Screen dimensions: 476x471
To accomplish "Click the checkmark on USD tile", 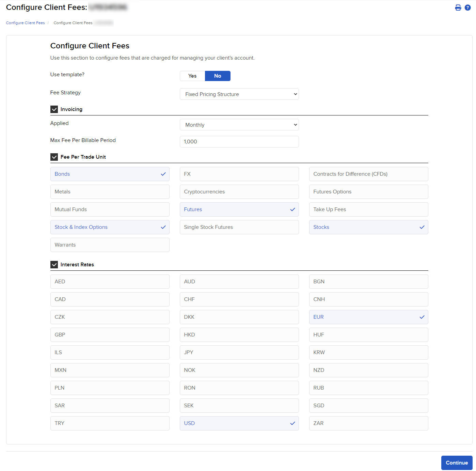I will coord(292,423).
